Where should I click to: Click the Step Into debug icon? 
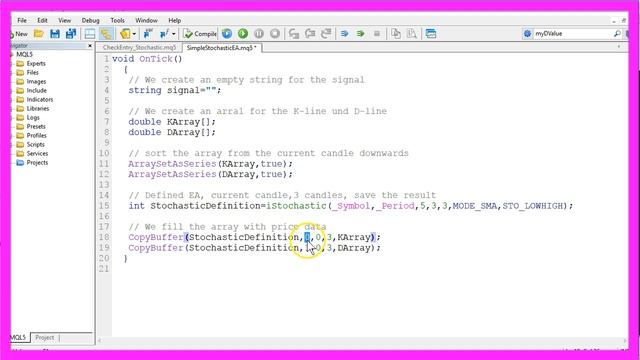294,33
